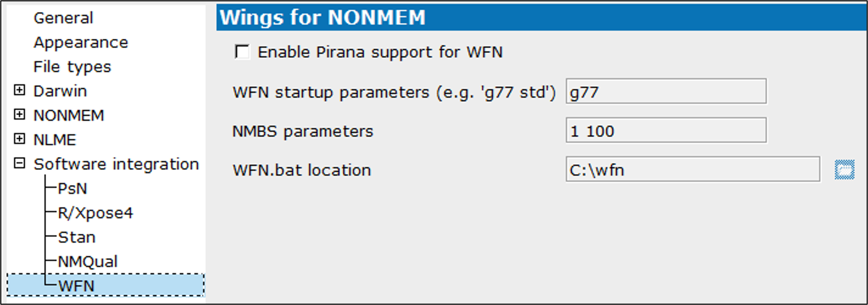Open Stan integration settings

(77, 237)
